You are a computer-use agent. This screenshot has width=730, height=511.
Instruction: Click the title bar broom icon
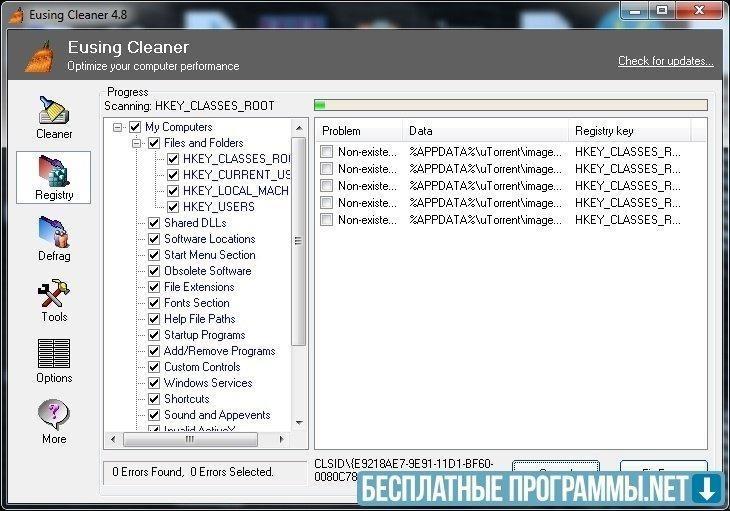click(17, 14)
